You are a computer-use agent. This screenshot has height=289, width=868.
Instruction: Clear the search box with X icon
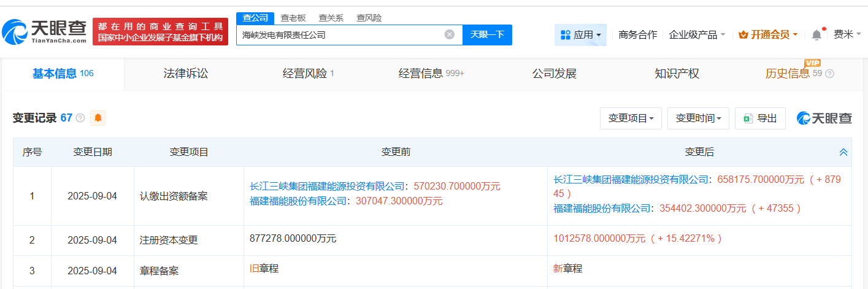[x=449, y=35]
